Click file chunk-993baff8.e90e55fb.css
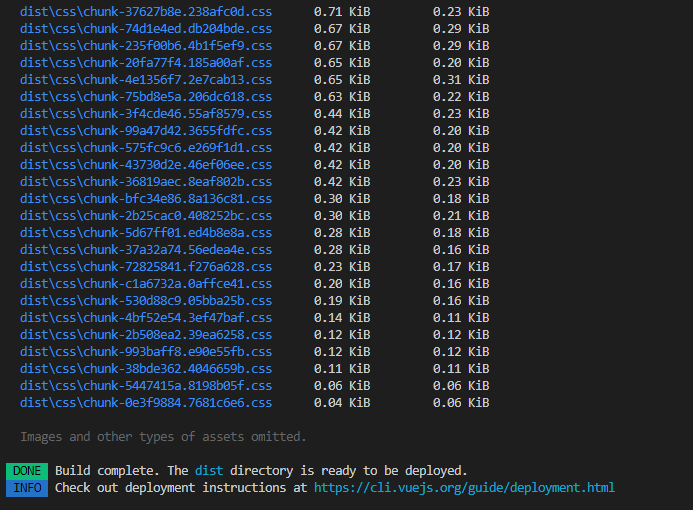This screenshot has width=693, height=510. (x=146, y=352)
